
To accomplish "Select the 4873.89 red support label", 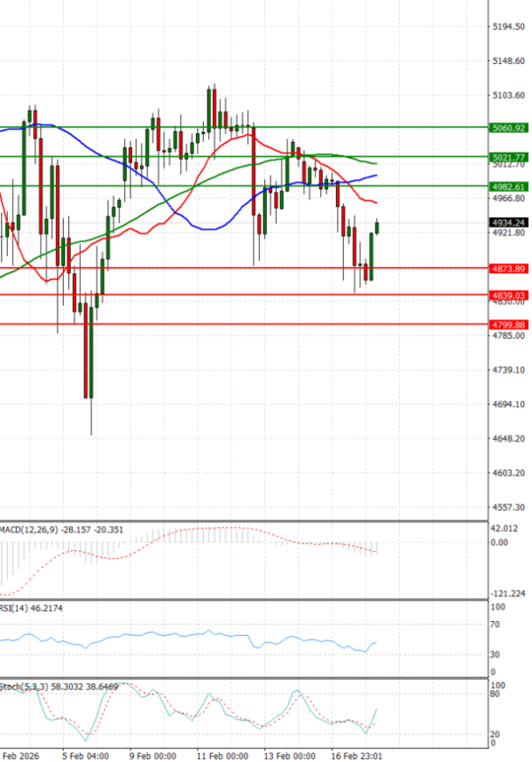I will pos(508,268).
